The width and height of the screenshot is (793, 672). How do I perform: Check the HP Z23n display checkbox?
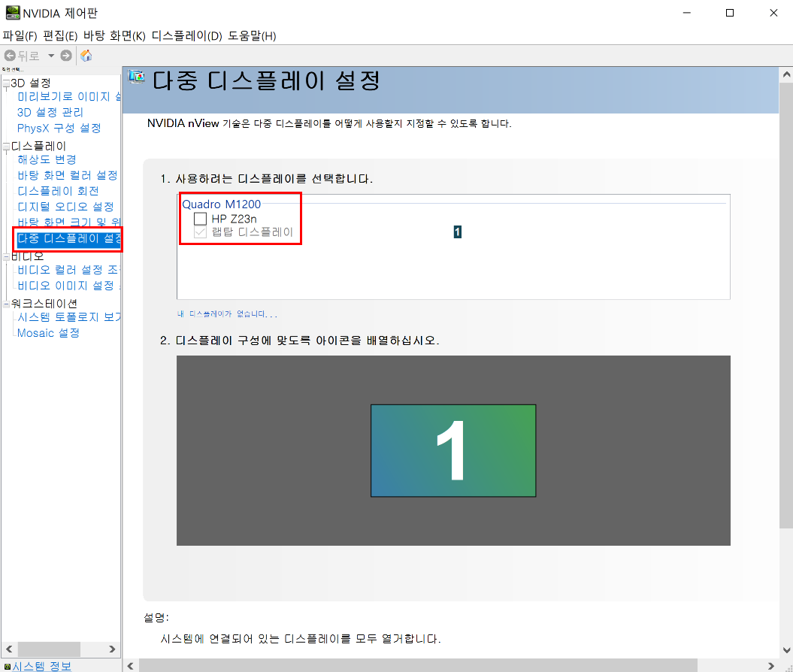coord(200,219)
